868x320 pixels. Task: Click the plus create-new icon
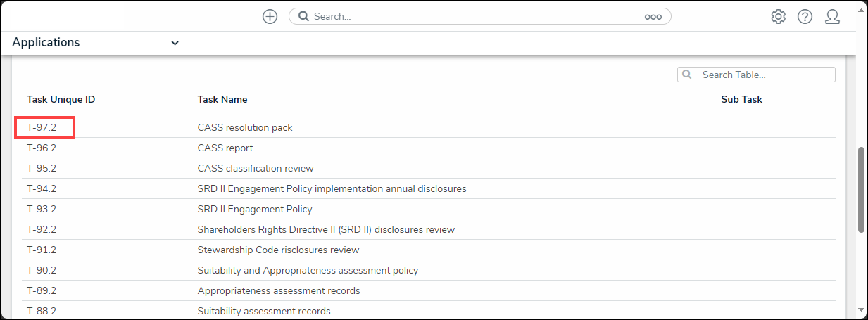click(270, 16)
